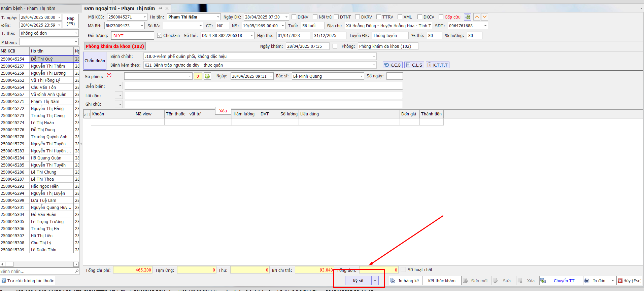Click In bảng kê print button
Screen dimensions: 644x291
coord(405,281)
